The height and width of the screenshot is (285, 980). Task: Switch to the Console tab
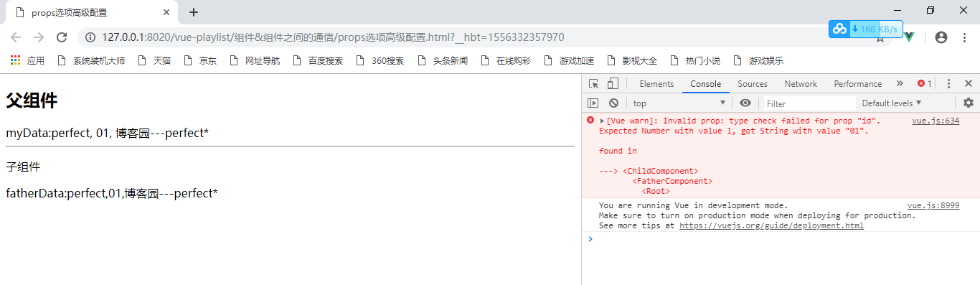706,84
